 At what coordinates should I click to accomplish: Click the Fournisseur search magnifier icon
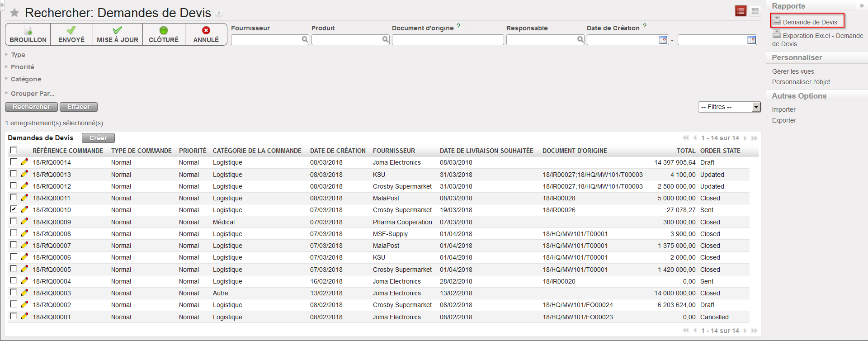coord(305,40)
